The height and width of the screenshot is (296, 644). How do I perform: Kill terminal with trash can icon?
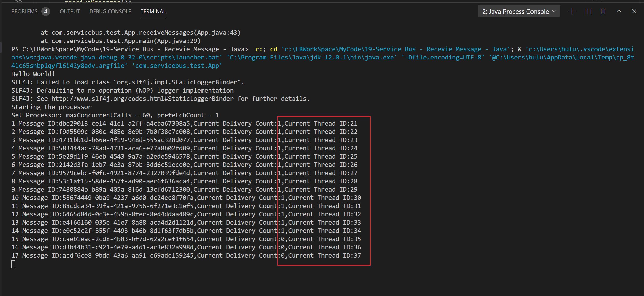(x=603, y=11)
